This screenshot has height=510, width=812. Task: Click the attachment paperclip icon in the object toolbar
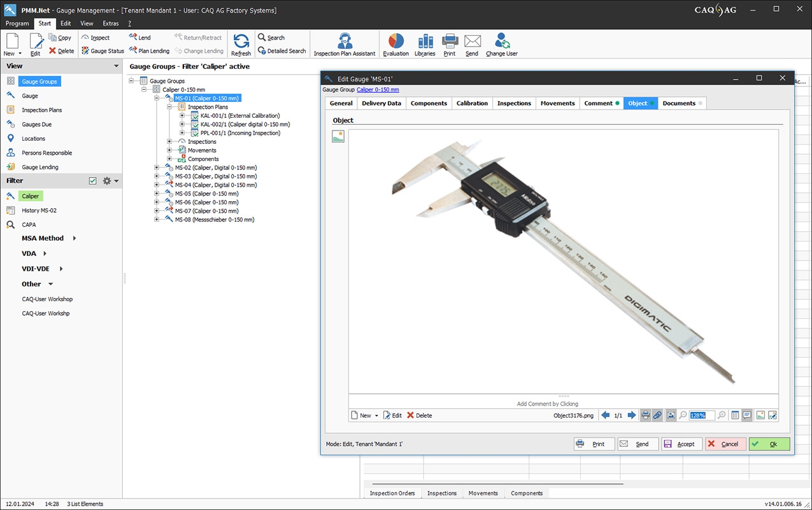(x=658, y=416)
